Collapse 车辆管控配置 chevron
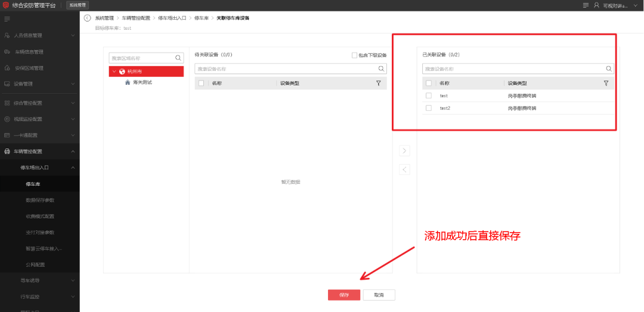Screen dimensions: 644x312 tap(73, 152)
